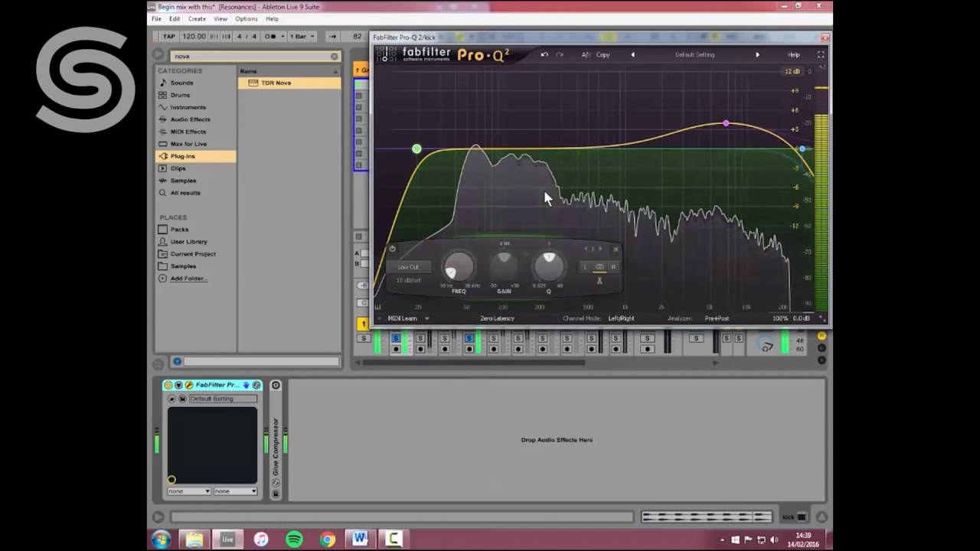
Task: Adjust the GAIN knob
Action: (504, 265)
